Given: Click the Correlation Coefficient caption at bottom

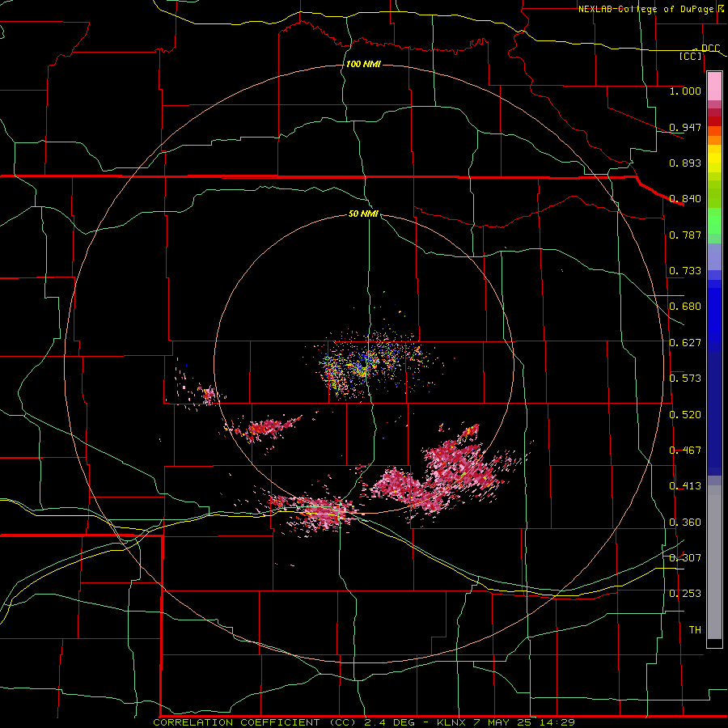Looking at the screenshot, I should pos(363,722).
